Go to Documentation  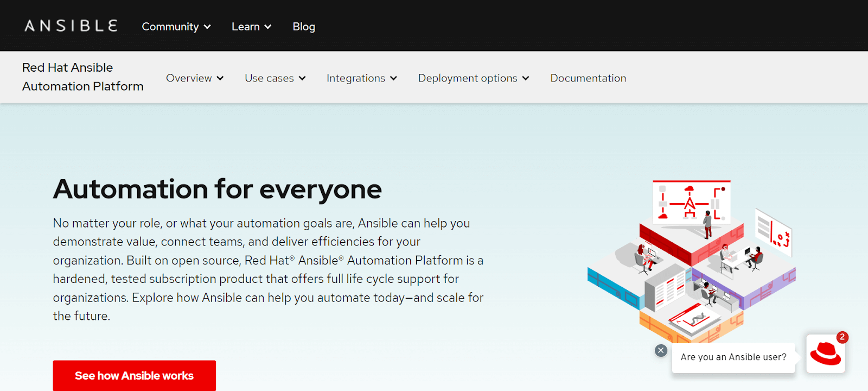point(588,78)
